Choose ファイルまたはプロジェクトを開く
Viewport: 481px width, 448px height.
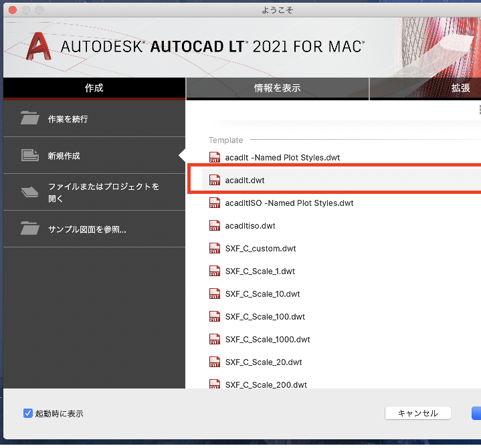94,193
